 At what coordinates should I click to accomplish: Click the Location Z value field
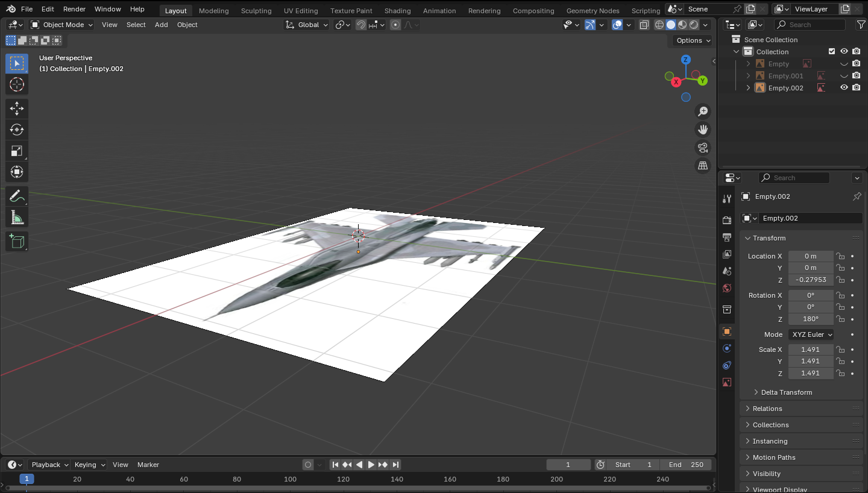coord(811,280)
